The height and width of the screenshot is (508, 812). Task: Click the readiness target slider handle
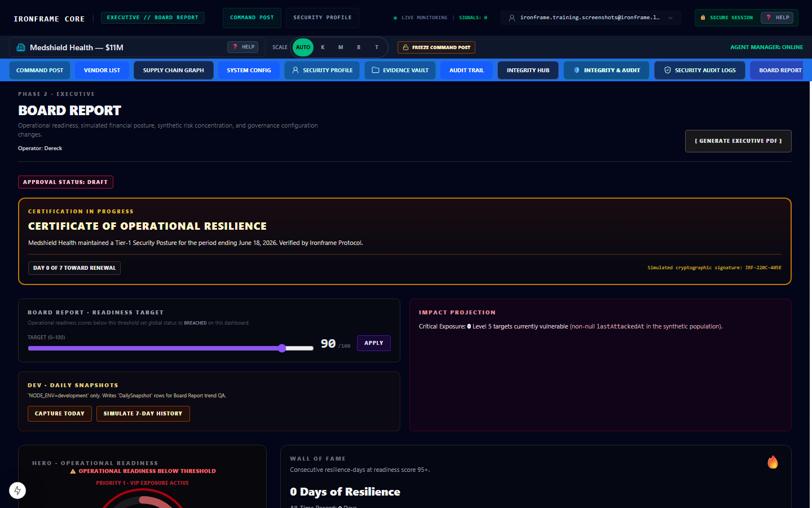tap(282, 348)
